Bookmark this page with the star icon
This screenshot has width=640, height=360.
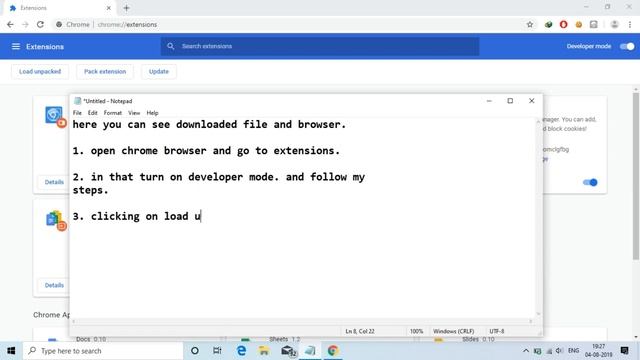[530, 24]
